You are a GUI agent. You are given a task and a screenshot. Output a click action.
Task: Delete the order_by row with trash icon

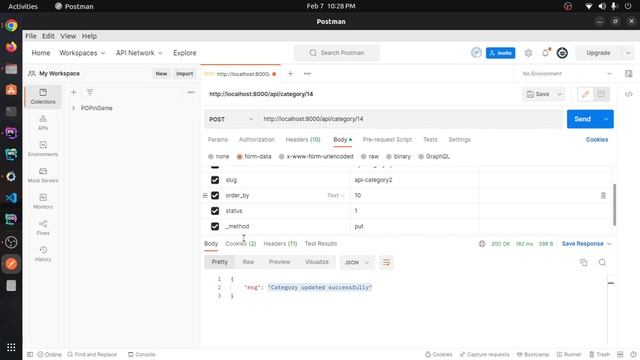point(603,196)
